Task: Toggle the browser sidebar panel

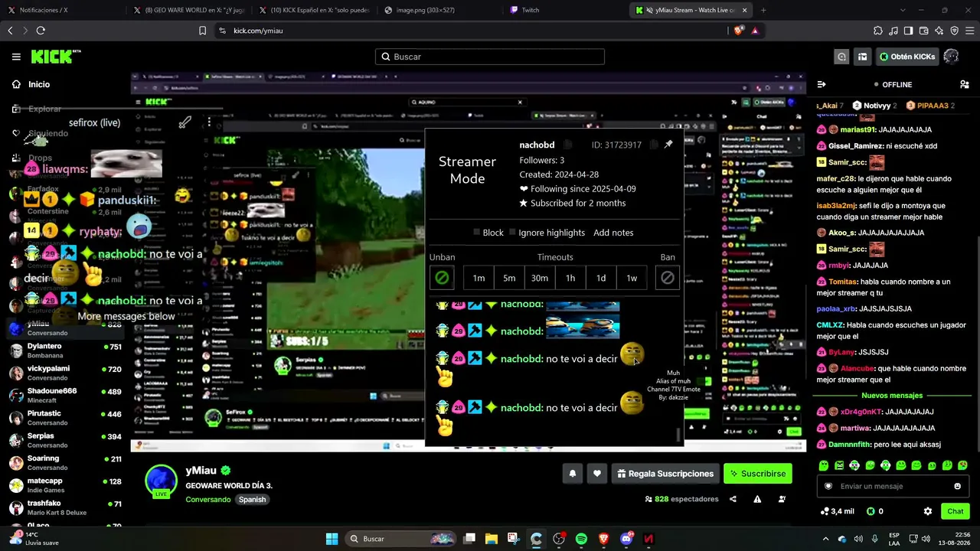Action: (908, 31)
